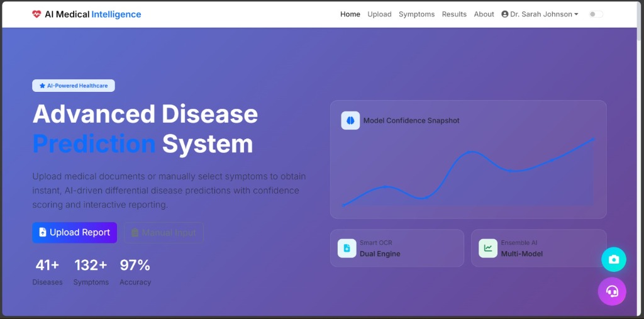Click the AI-Powered Healthcare badge
Screen dimensions: 644x319
pyautogui.click(x=74, y=86)
